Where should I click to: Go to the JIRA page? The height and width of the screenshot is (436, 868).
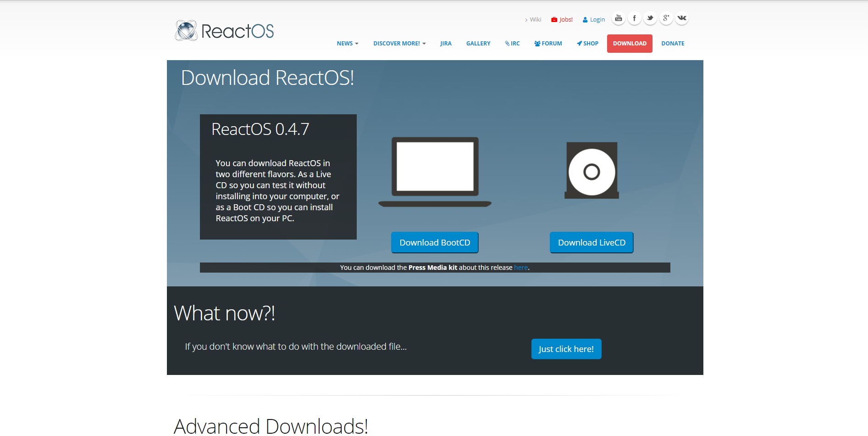pyautogui.click(x=446, y=44)
